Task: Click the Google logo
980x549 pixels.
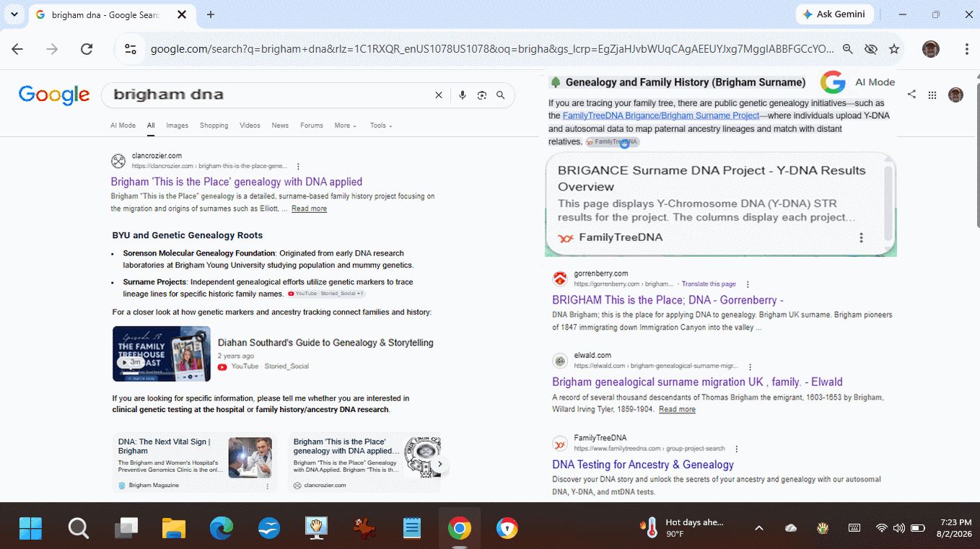Action: click(x=54, y=95)
